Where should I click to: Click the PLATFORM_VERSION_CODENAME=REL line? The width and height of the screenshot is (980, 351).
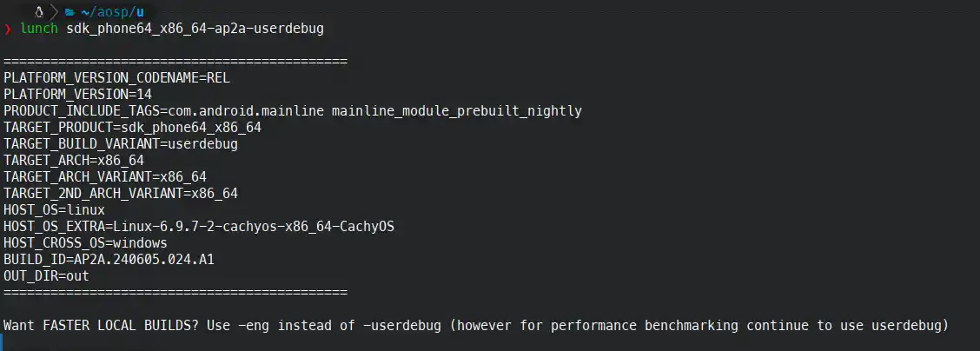click(x=117, y=78)
